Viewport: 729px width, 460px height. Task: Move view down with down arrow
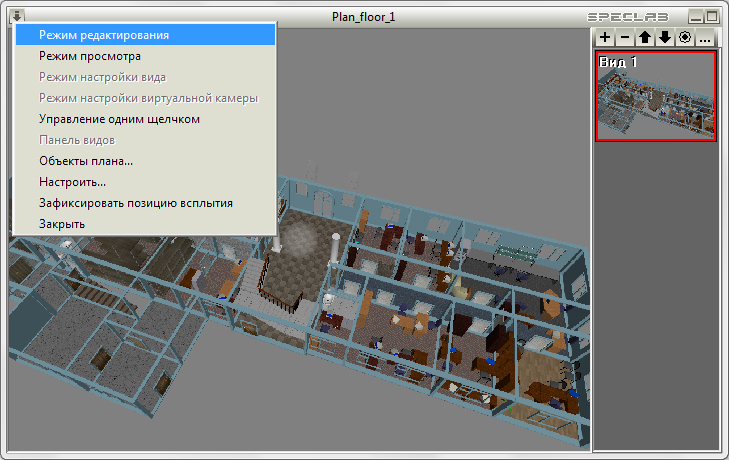pos(665,38)
